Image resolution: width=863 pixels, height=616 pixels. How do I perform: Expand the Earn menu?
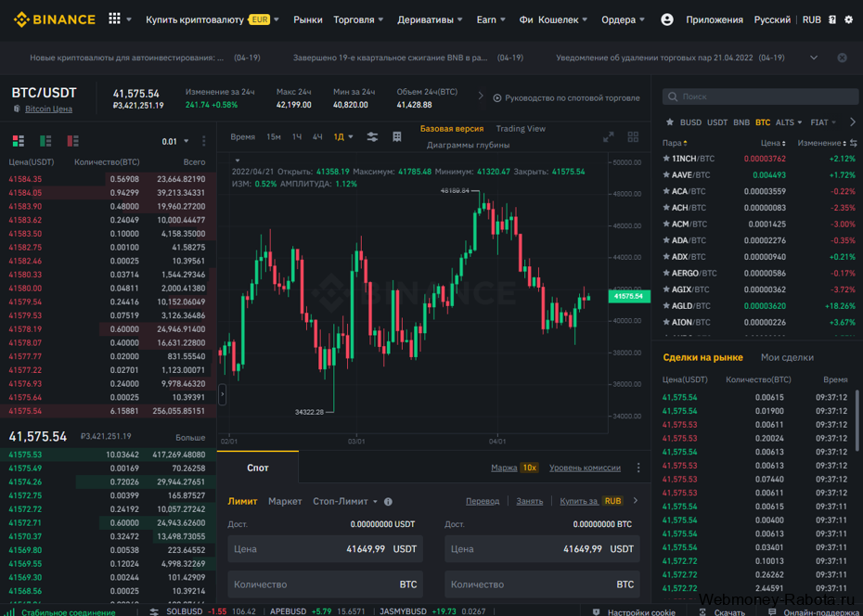(x=492, y=19)
